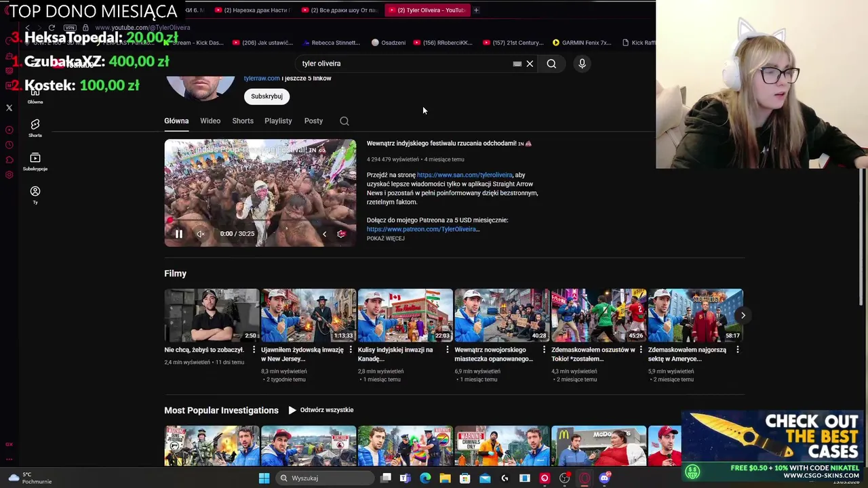Open the Rebecca Stinnett bookmark
The width and height of the screenshot is (868, 488).
coord(331,43)
